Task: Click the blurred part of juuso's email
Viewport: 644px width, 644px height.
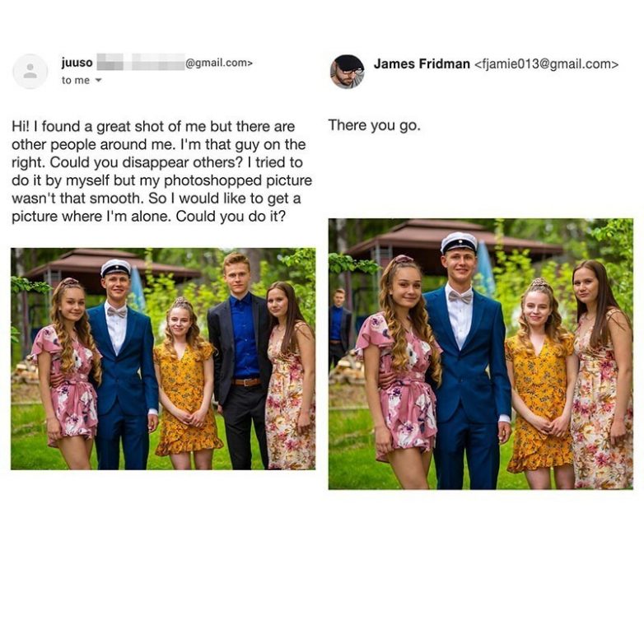Action: click(x=141, y=62)
